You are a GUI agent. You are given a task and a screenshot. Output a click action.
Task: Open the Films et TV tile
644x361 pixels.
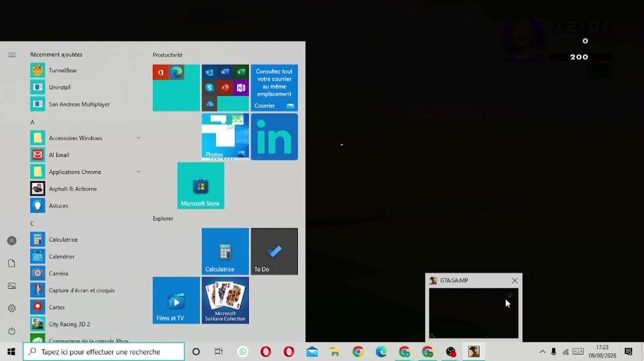pos(176,300)
